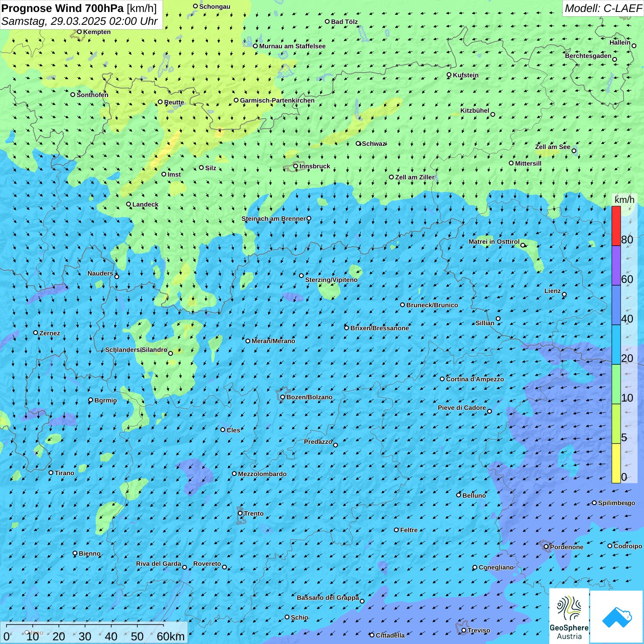The width and height of the screenshot is (644, 644).
Task: Click the Cortina d'Ampezzo label
Action: click(x=475, y=379)
